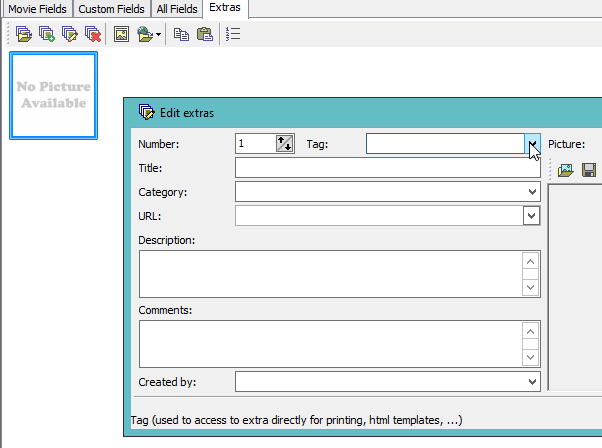602x448 pixels.
Task: Click the load picture icon under Picture label
Action: tap(566, 170)
